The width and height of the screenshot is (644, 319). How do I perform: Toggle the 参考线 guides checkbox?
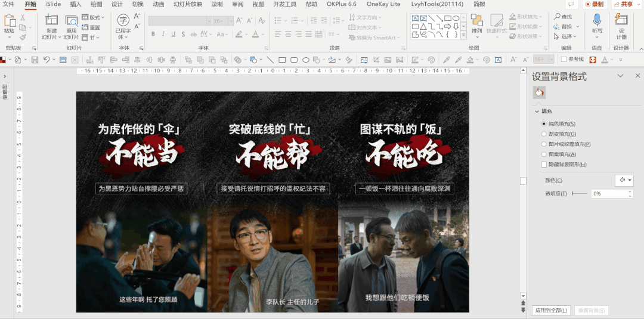point(564,60)
